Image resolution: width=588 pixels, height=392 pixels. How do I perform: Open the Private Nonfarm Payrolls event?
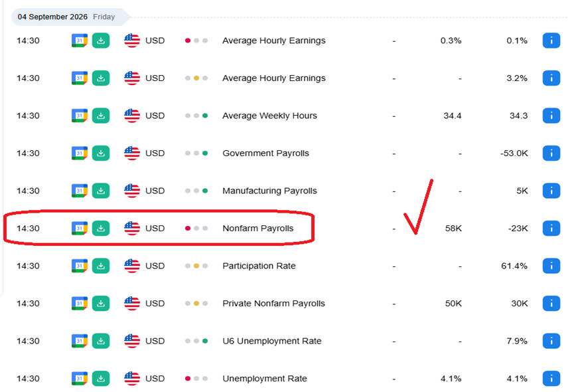coord(273,304)
